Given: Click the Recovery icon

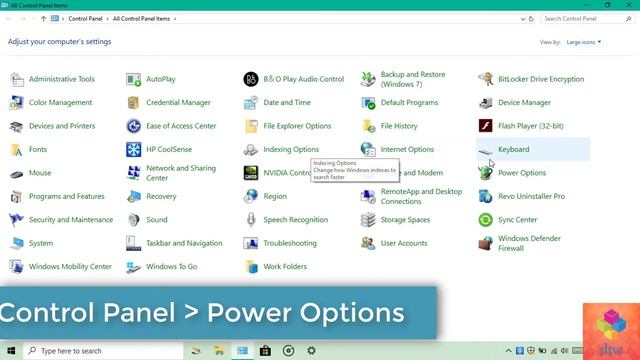Looking at the screenshot, I should click(133, 196).
